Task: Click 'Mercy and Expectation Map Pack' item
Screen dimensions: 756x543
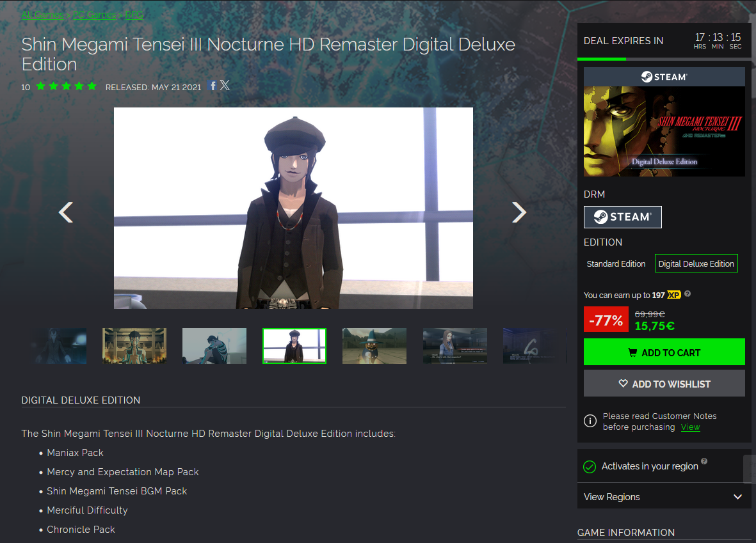Action: (x=122, y=472)
